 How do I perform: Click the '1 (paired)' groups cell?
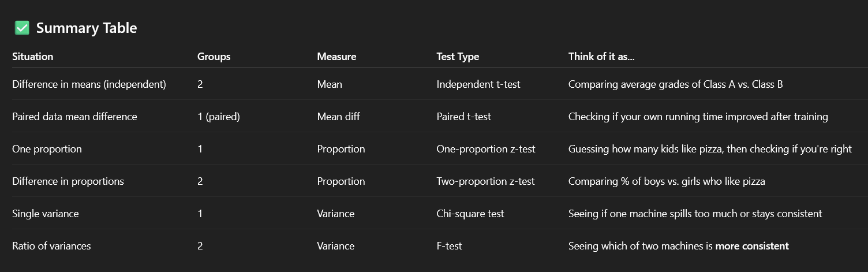219,117
